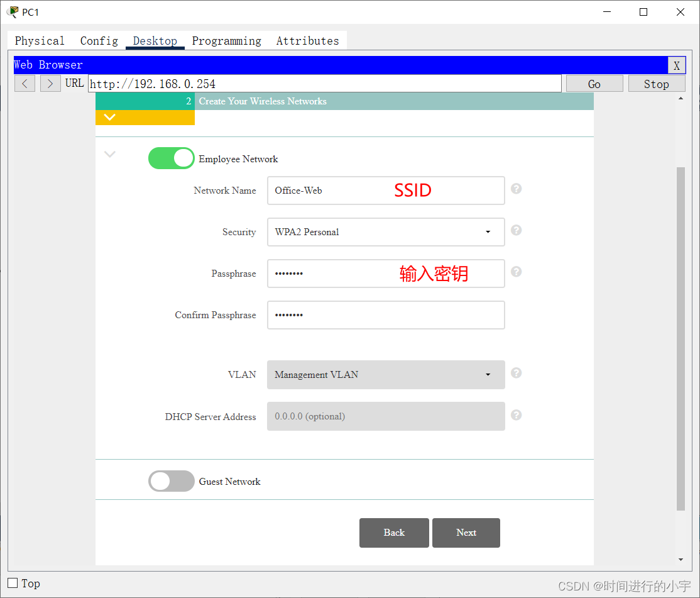700x598 pixels.
Task: Click the PC1 window title icon
Action: (x=13, y=11)
